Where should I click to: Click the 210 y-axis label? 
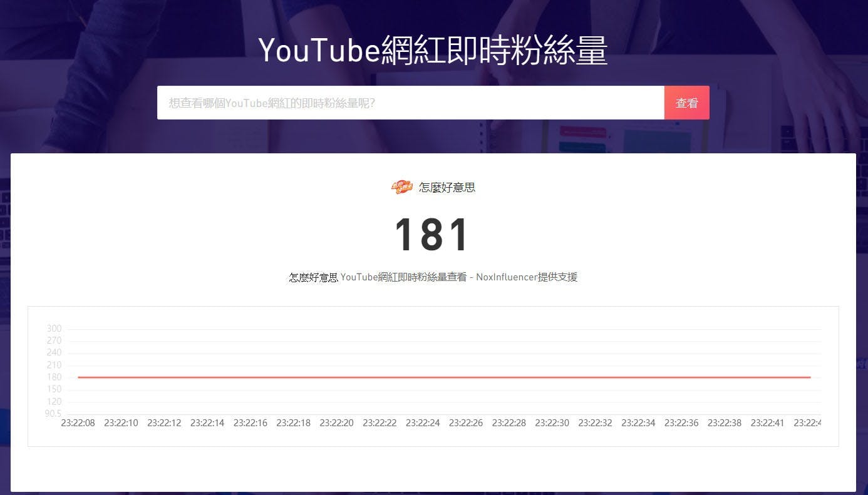(54, 365)
